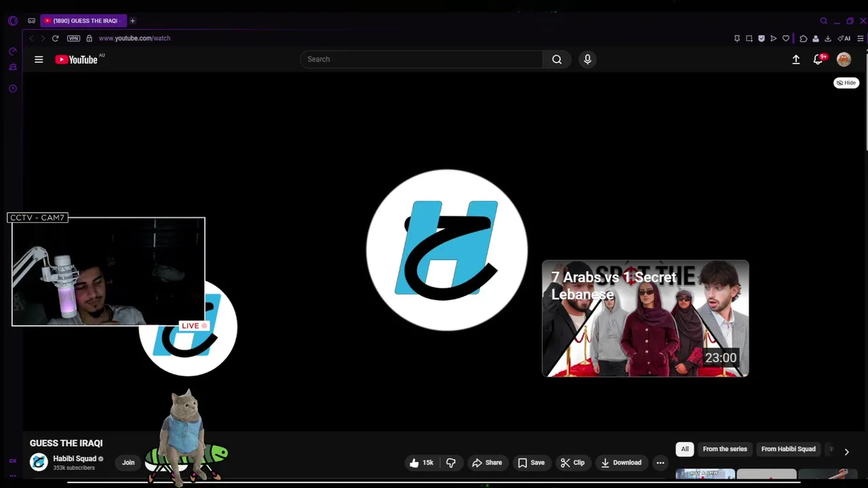
Task: Click the 353k subscribers text
Action: tap(74, 468)
